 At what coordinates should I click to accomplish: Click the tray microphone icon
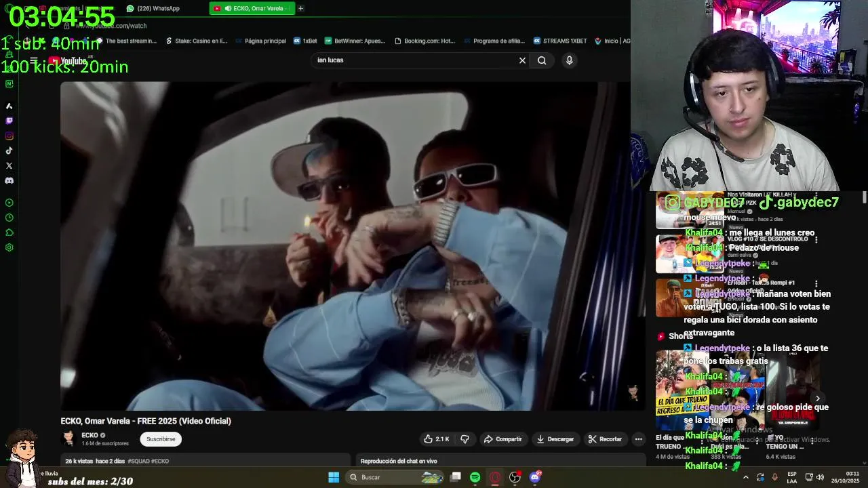point(774,477)
